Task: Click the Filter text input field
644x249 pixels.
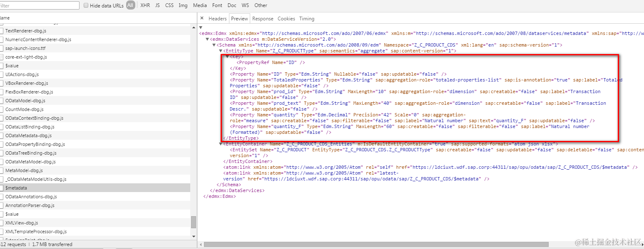Action: pyautogui.click(x=39, y=5)
